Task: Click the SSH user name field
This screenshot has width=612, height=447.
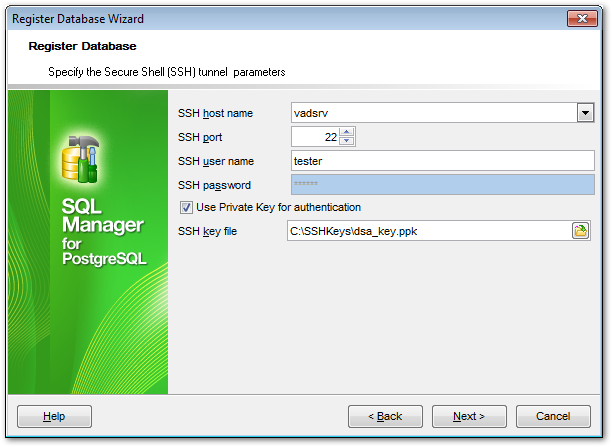Action: click(443, 161)
